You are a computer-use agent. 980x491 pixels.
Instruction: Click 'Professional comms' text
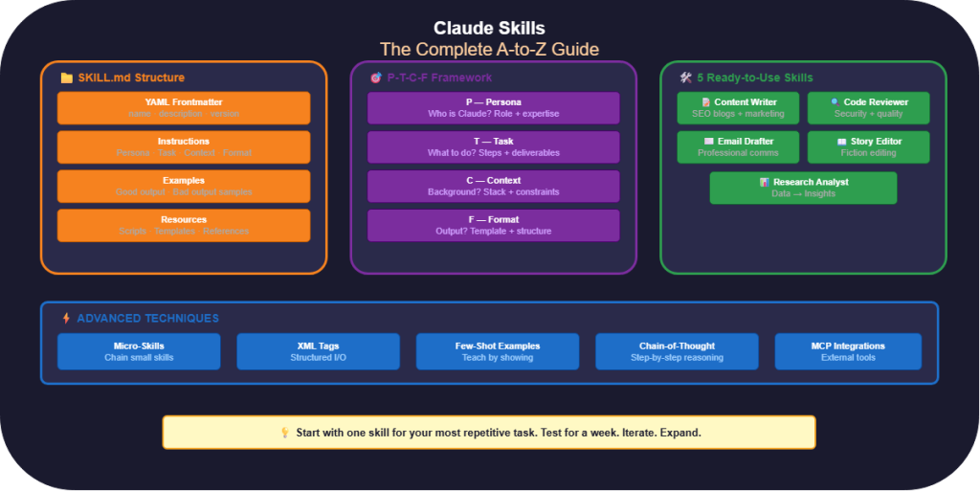738,153
